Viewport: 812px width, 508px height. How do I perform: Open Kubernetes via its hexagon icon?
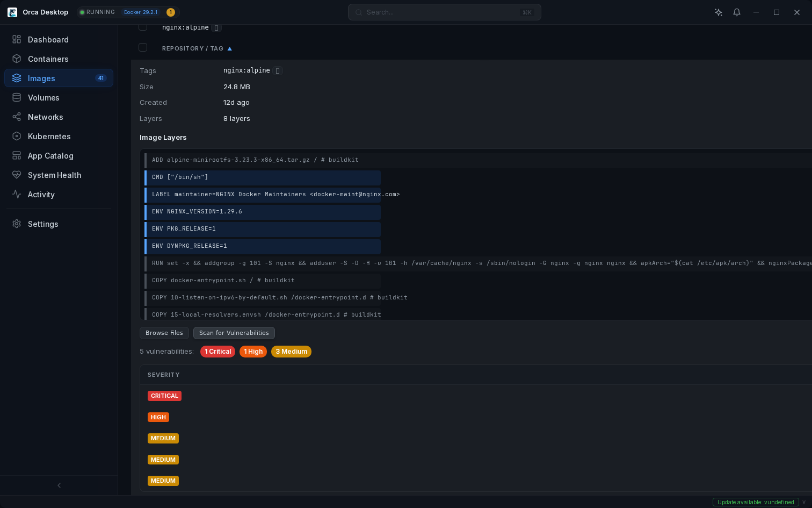(17, 136)
